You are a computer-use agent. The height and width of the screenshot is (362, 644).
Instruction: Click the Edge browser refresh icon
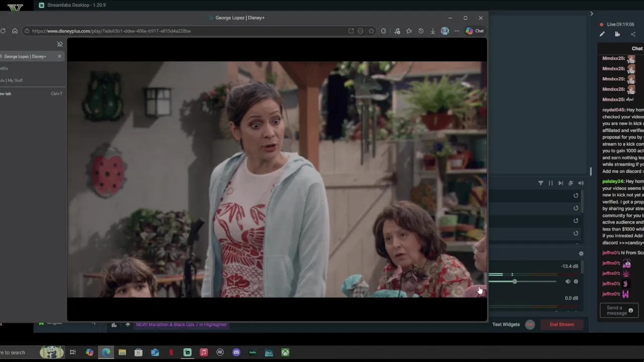coord(3,31)
